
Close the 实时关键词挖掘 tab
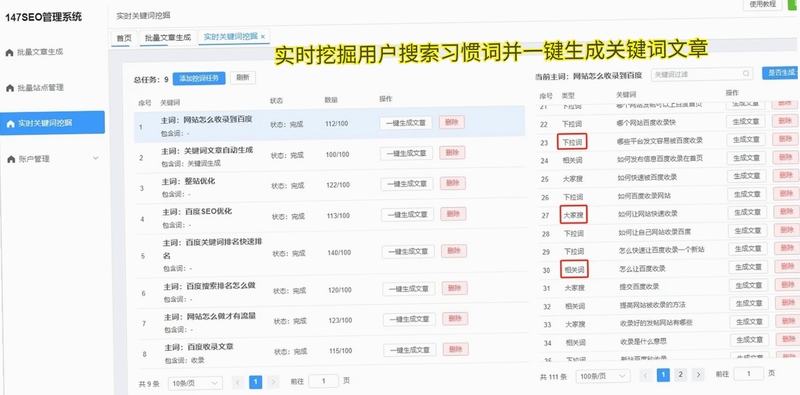[x=263, y=37]
